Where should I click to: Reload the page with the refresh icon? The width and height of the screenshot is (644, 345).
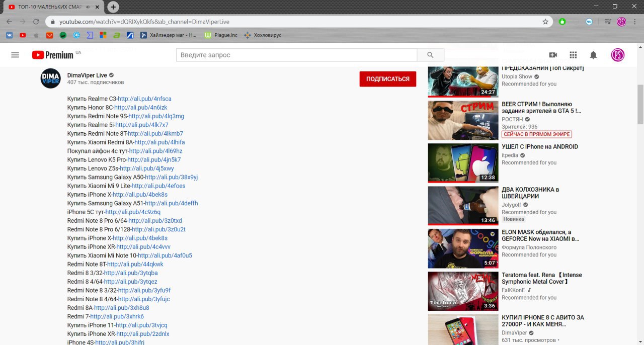click(36, 22)
